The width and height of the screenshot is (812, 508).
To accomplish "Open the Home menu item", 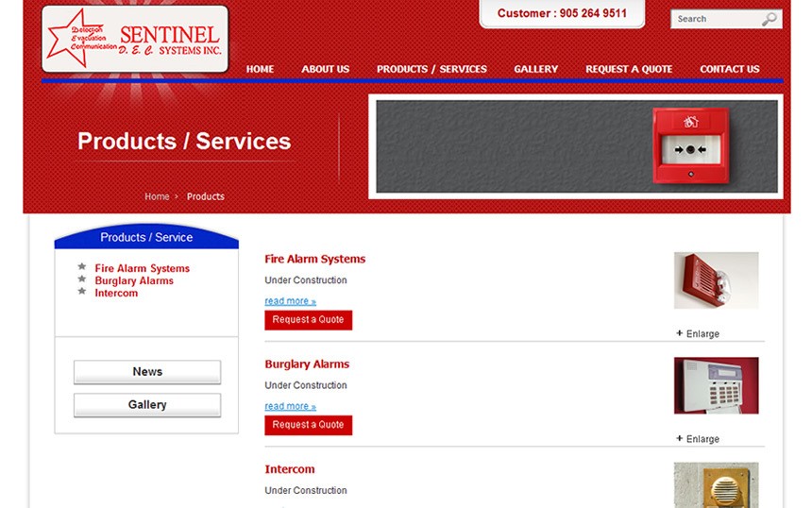I will pos(260,69).
